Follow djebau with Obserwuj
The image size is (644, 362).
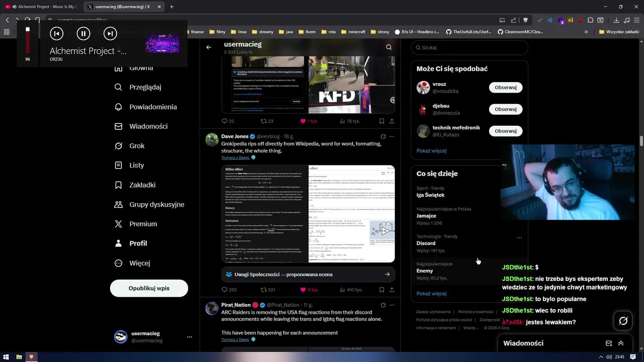coord(506,109)
